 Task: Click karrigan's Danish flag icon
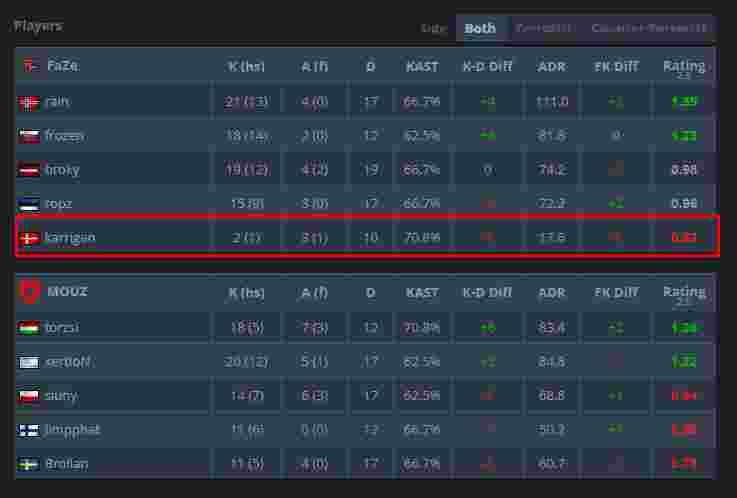click(29, 238)
